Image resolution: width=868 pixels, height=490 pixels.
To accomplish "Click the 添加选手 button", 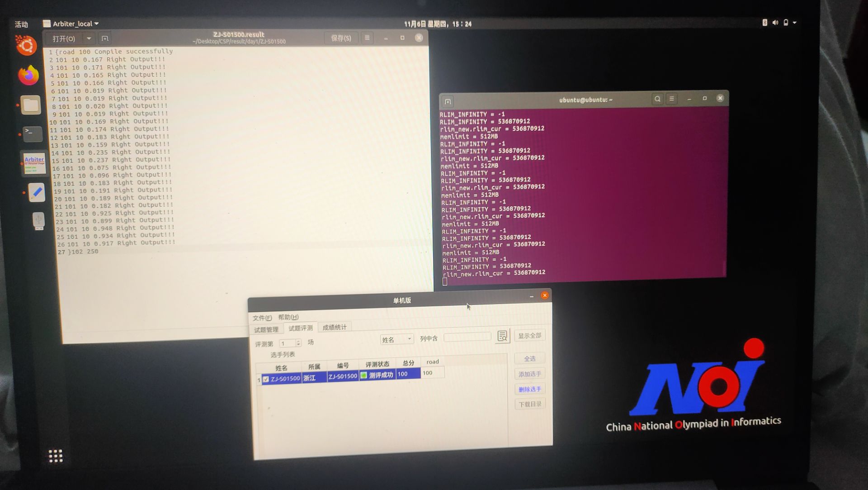I will [529, 374].
